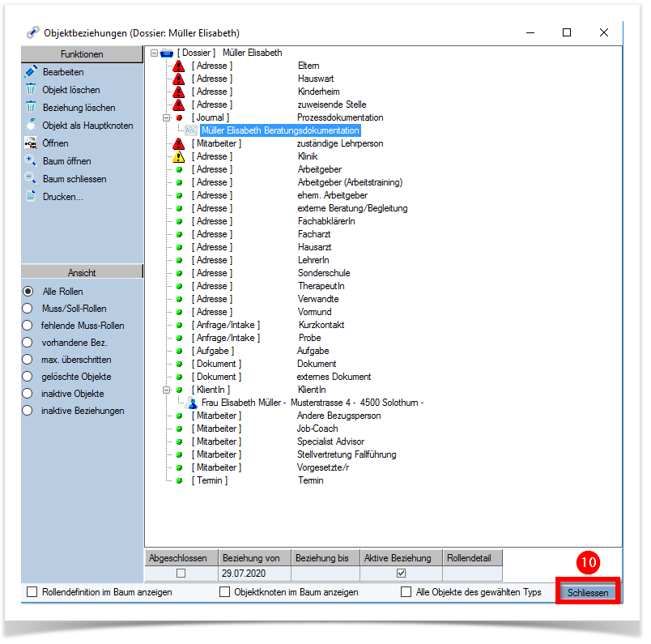Check Alle Objekte des gewählten Typs
This screenshot has height=644, width=651.
406,591
